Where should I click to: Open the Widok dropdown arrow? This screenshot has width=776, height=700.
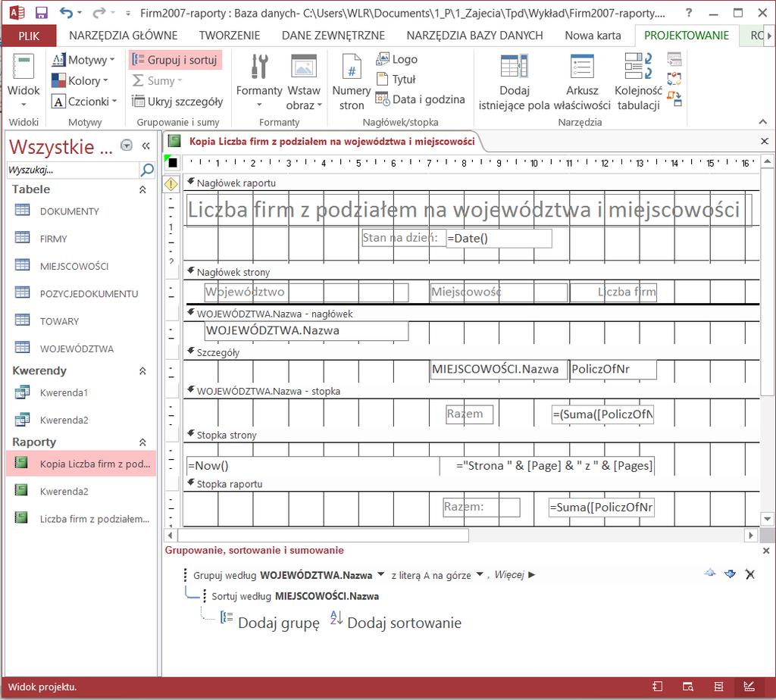pos(23,105)
